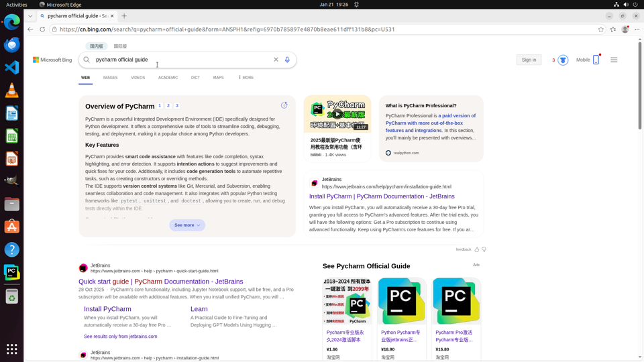Open citation reference 2
The height and width of the screenshot is (362, 644).
(x=168, y=105)
